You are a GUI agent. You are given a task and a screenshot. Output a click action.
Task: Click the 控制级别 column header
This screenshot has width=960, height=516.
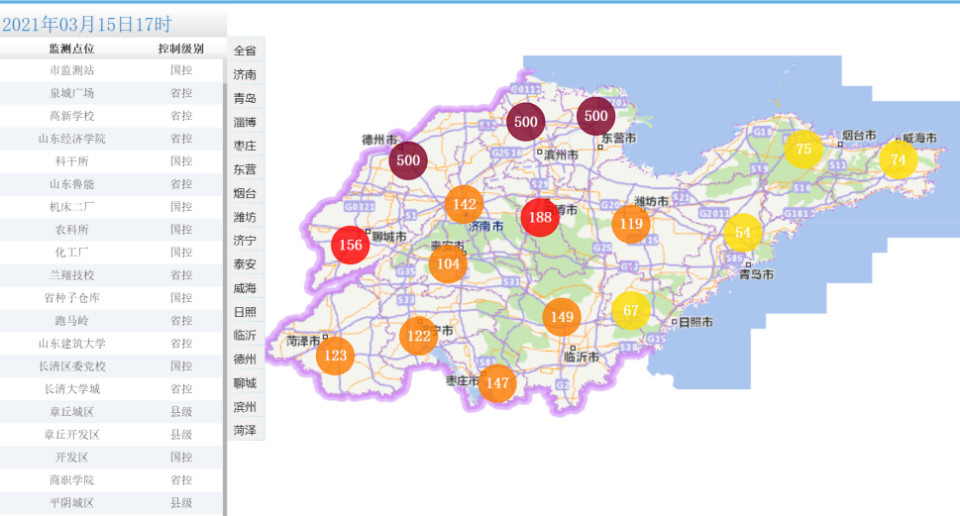pos(181,48)
